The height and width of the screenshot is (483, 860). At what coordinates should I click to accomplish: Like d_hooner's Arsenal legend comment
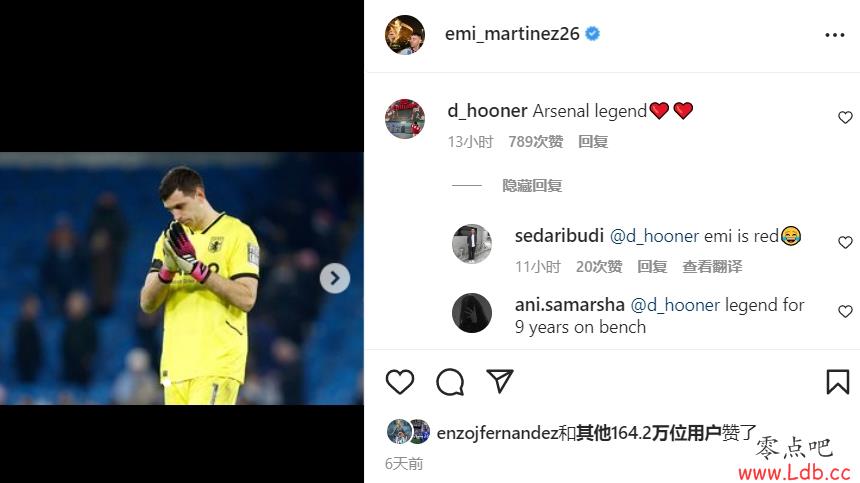coord(845,117)
